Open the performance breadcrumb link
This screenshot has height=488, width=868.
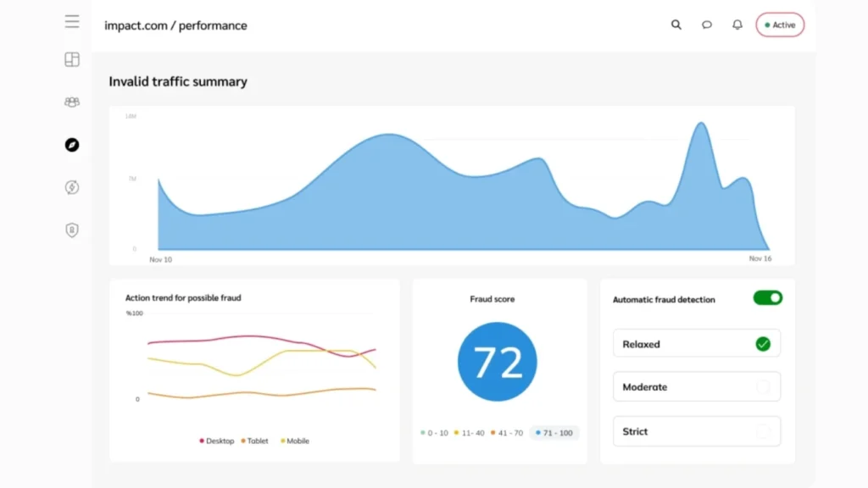pyautogui.click(x=213, y=25)
